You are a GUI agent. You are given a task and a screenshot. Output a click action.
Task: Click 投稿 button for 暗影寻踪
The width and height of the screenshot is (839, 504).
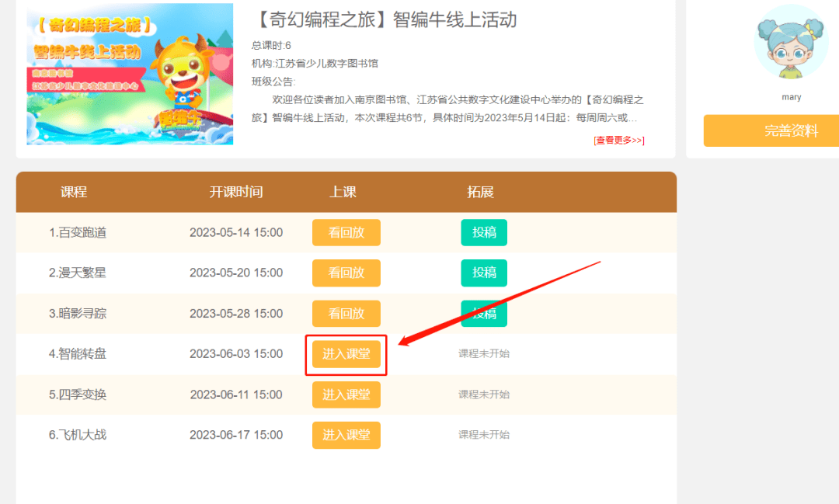(484, 313)
